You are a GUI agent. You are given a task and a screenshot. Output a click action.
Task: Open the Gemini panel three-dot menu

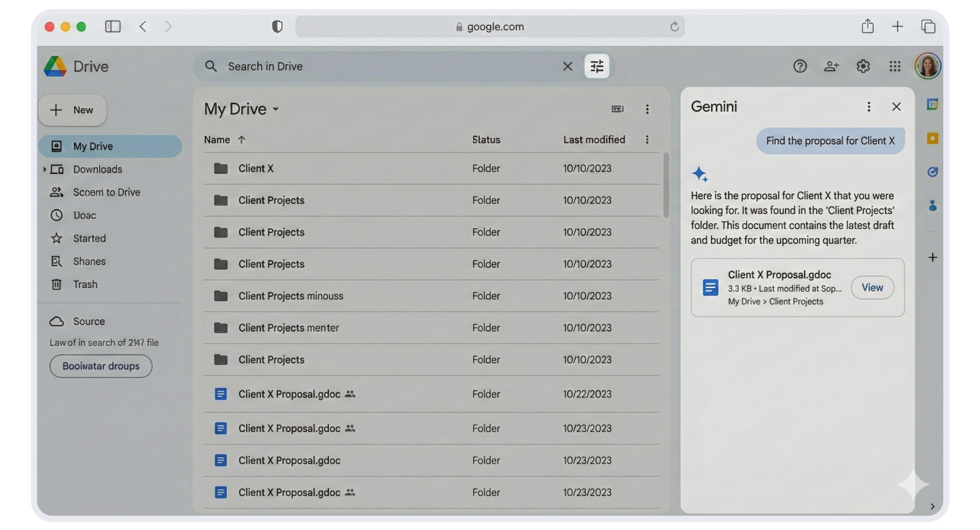point(869,106)
